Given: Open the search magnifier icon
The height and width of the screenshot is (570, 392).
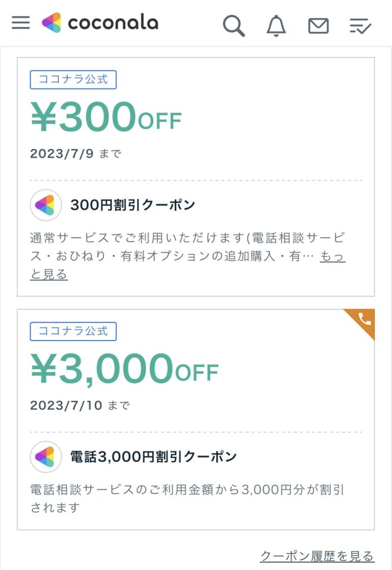Looking at the screenshot, I should point(234,25).
